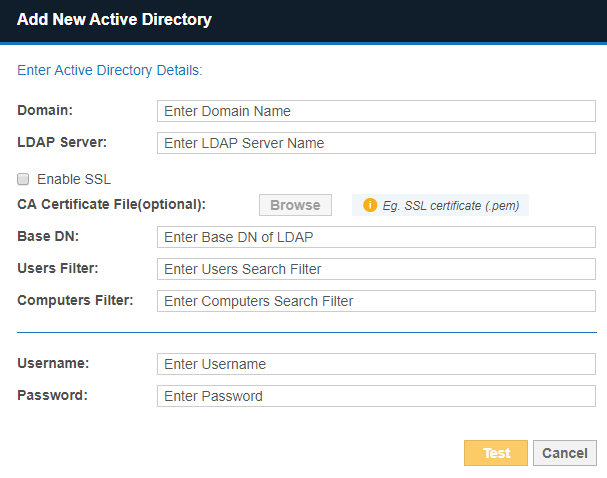Image resolution: width=607 pixels, height=478 pixels.
Task: Click the 'Enter Active Directory Details:' heading
Action: pos(110,71)
